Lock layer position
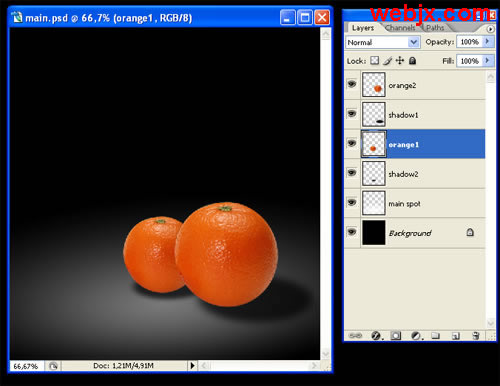The width and height of the screenshot is (500, 386). (400, 61)
